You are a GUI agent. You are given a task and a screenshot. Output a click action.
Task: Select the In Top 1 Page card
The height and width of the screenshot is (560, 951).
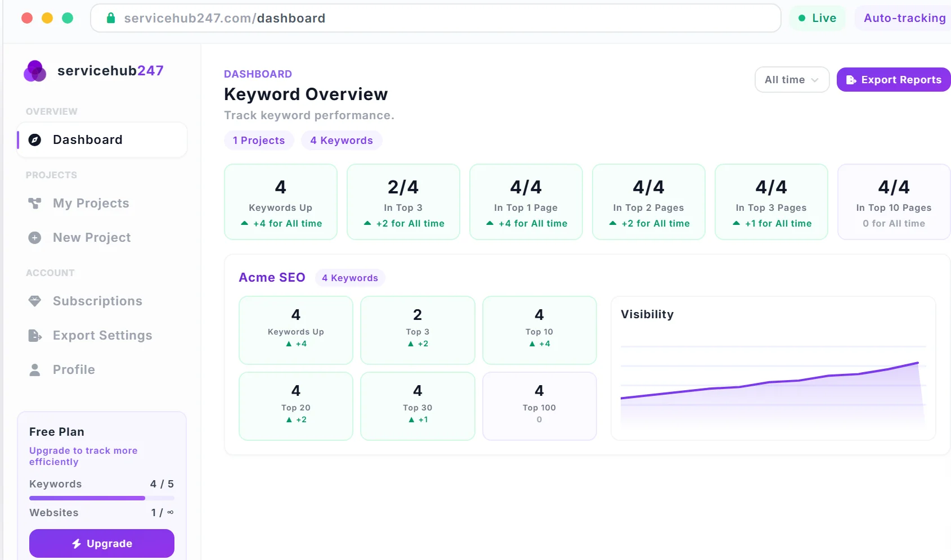click(526, 202)
